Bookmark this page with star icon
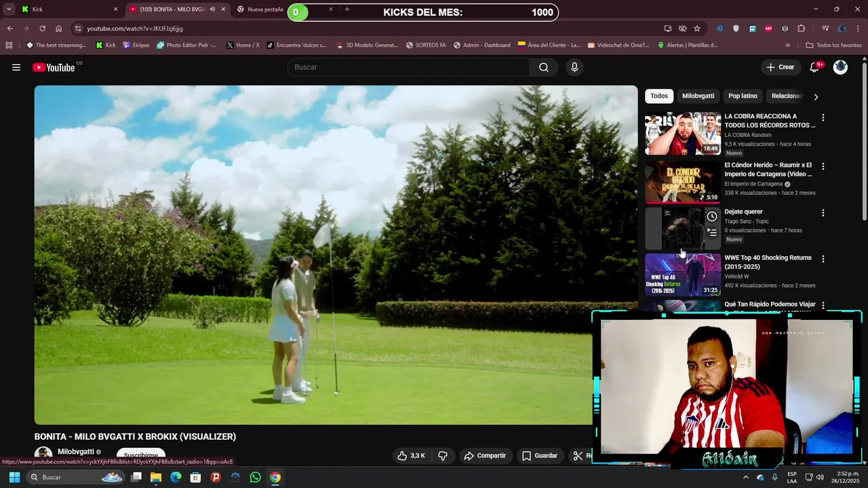Image resolution: width=868 pixels, height=488 pixels. [x=697, y=28]
